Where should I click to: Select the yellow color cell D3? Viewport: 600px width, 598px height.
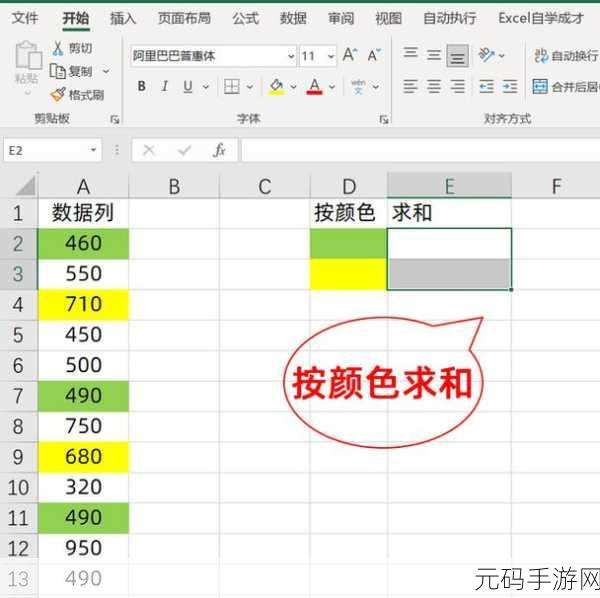[x=349, y=274]
